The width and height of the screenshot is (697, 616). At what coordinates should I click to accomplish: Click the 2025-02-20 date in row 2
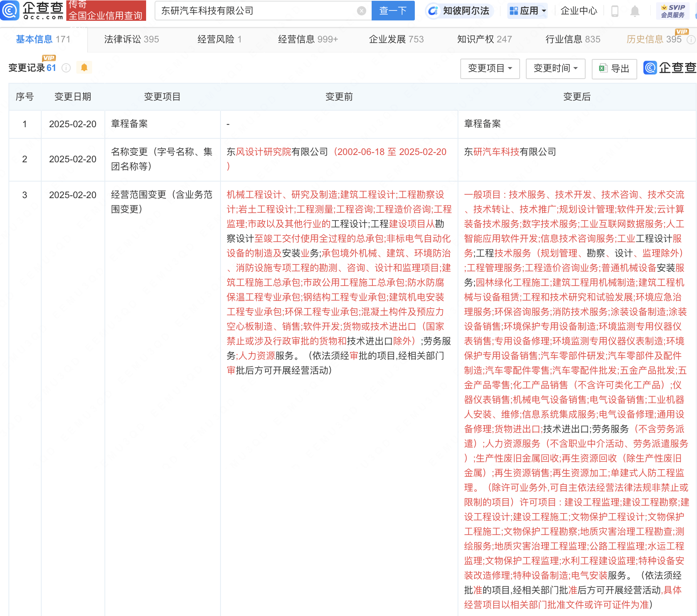[x=72, y=159]
